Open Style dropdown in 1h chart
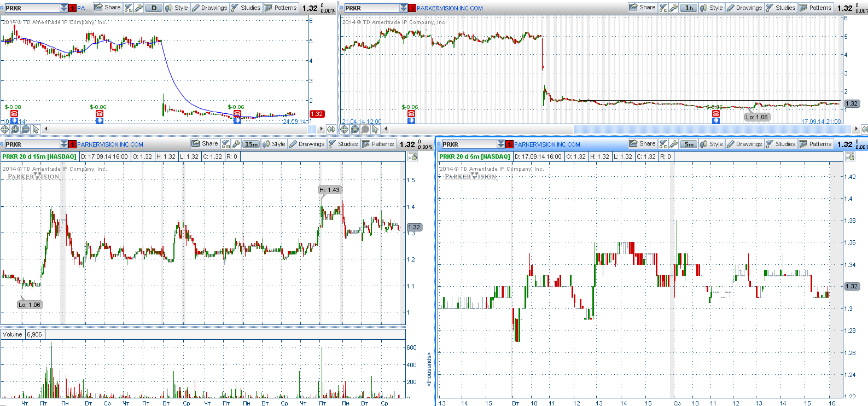 point(711,8)
